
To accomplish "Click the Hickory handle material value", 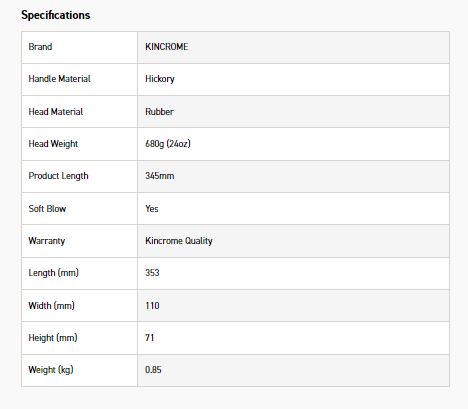I will pyautogui.click(x=160, y=79).
